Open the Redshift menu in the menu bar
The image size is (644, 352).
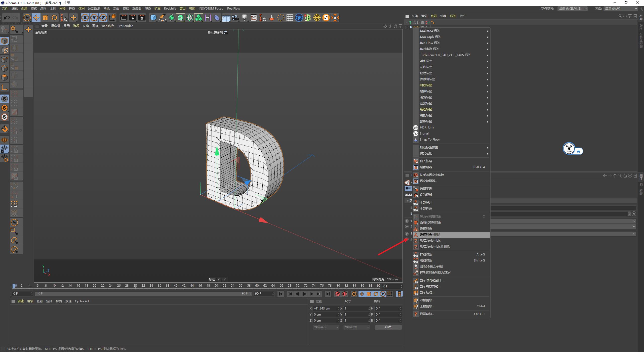(170, 8)
